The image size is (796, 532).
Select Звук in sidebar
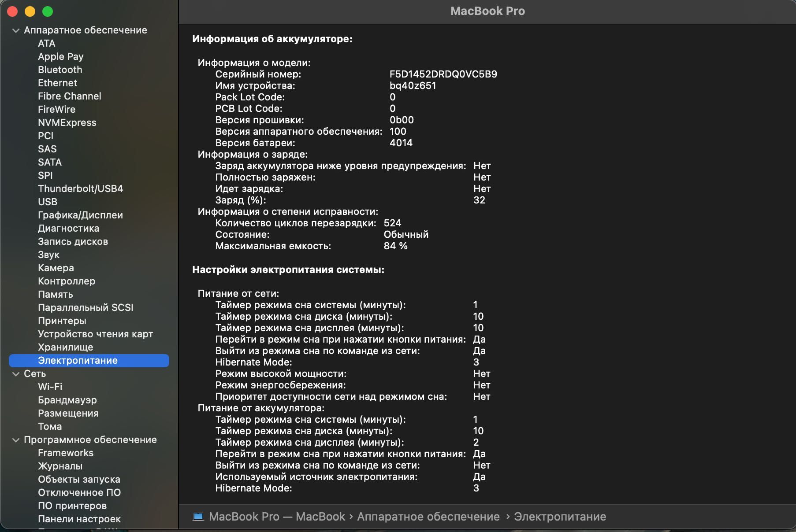pyautogui.click(x=48, y=255)
